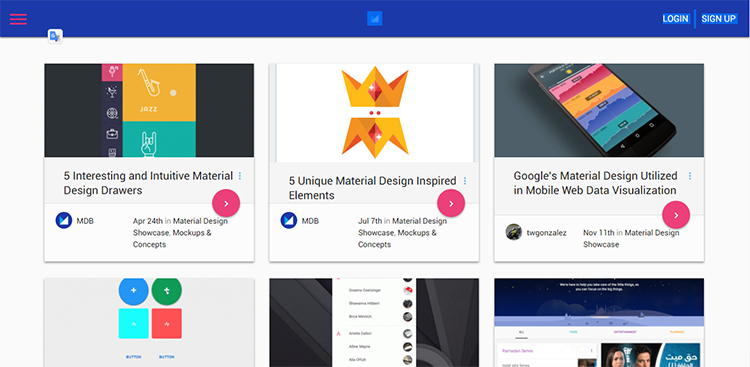Click SIGN UP in the header
The width and height of the screenshot is (750, 367).
(x=718, y=19)
